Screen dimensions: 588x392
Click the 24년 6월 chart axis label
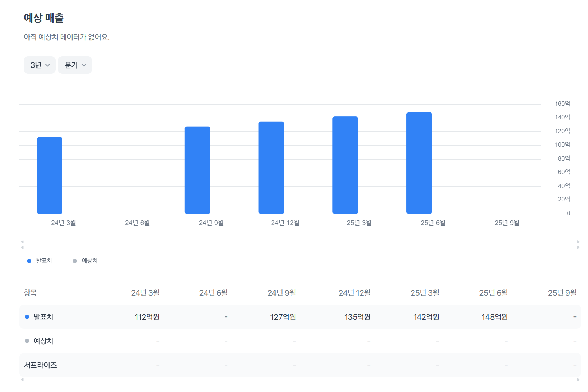point(137,223)
